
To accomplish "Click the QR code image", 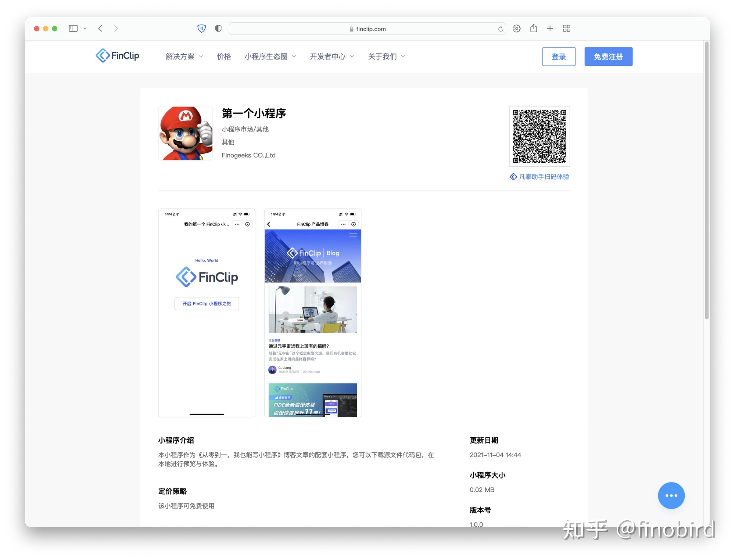I will click(539, 136).
